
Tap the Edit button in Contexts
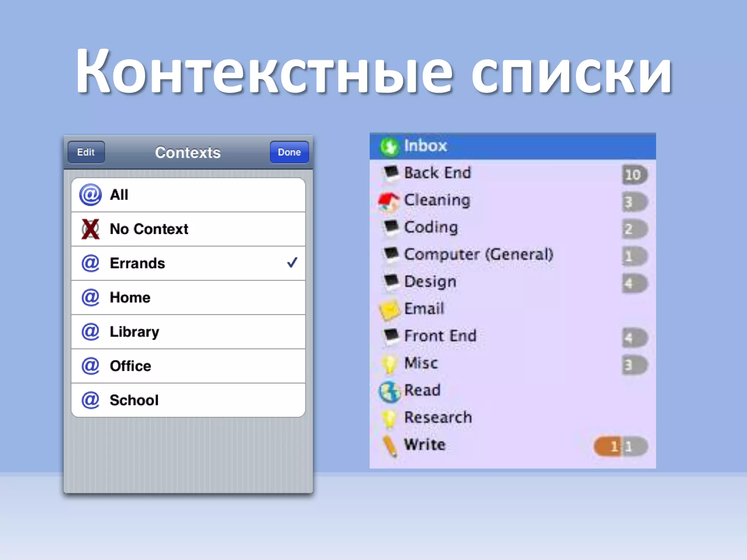click(86, 152)
